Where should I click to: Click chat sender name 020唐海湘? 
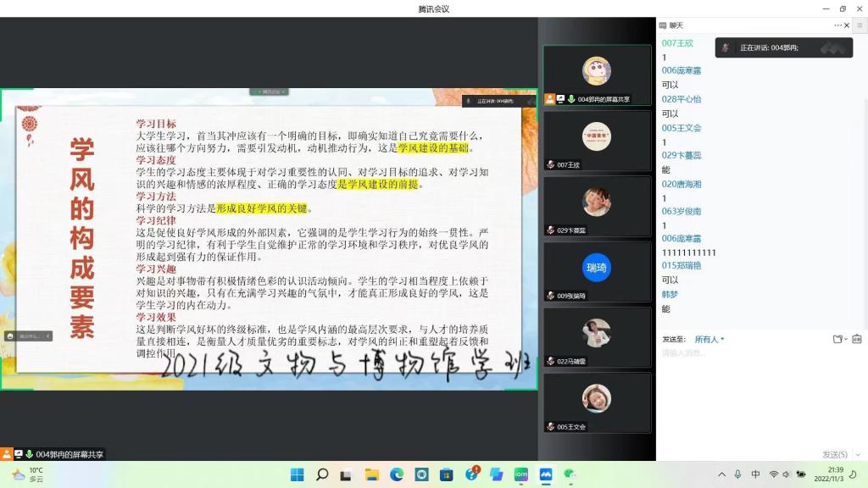coord(682,184)
